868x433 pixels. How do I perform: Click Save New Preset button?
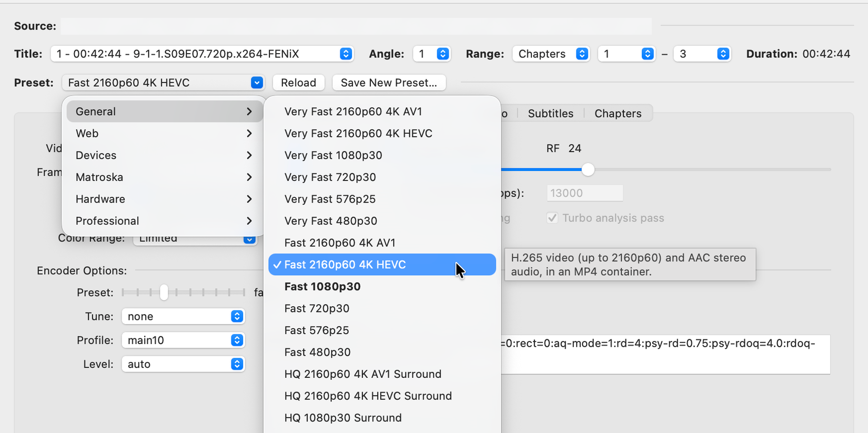389,83
